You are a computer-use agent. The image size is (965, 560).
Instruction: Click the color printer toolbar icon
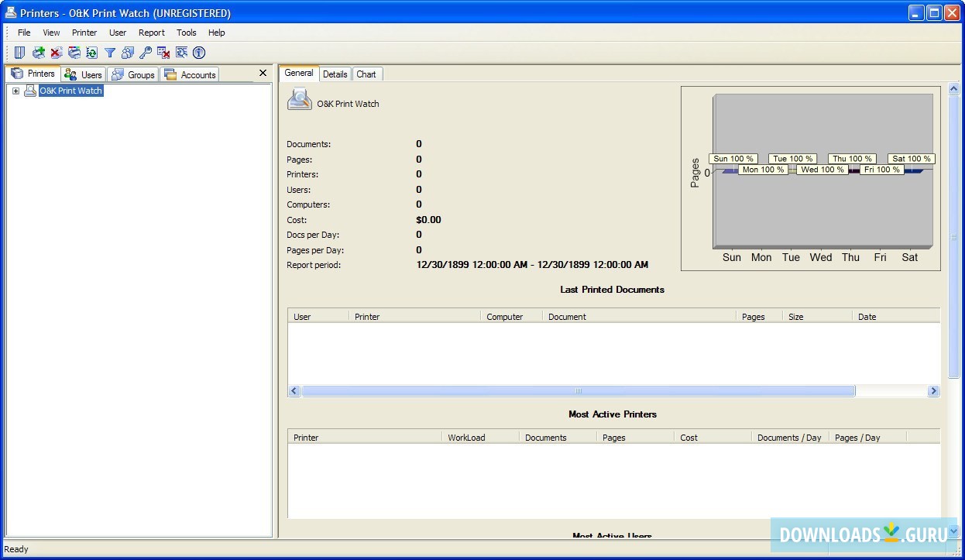coord(74,53)
